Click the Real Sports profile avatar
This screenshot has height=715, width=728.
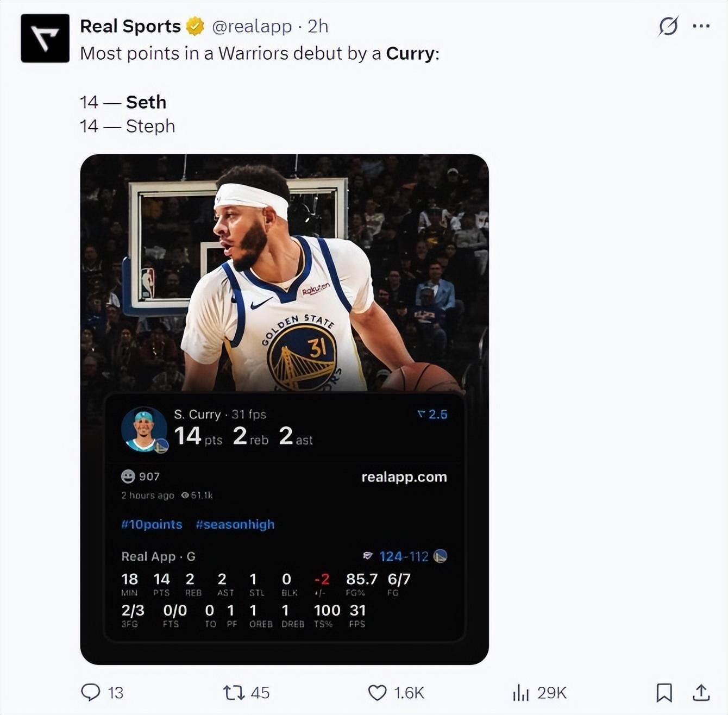[45, 39]
